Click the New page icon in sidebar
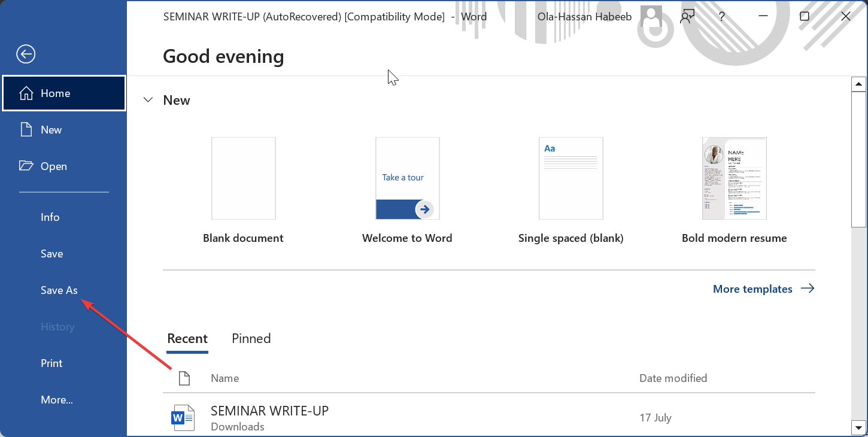This screenshot has width=868, height=437. coord(26,130)
